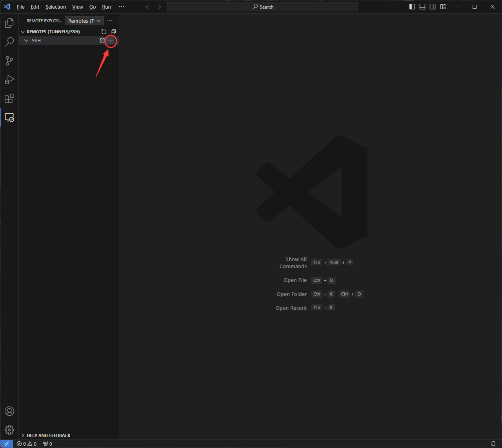Open the Extensions view
Viewport: 502px width, 448px height.
coord(9,98)
